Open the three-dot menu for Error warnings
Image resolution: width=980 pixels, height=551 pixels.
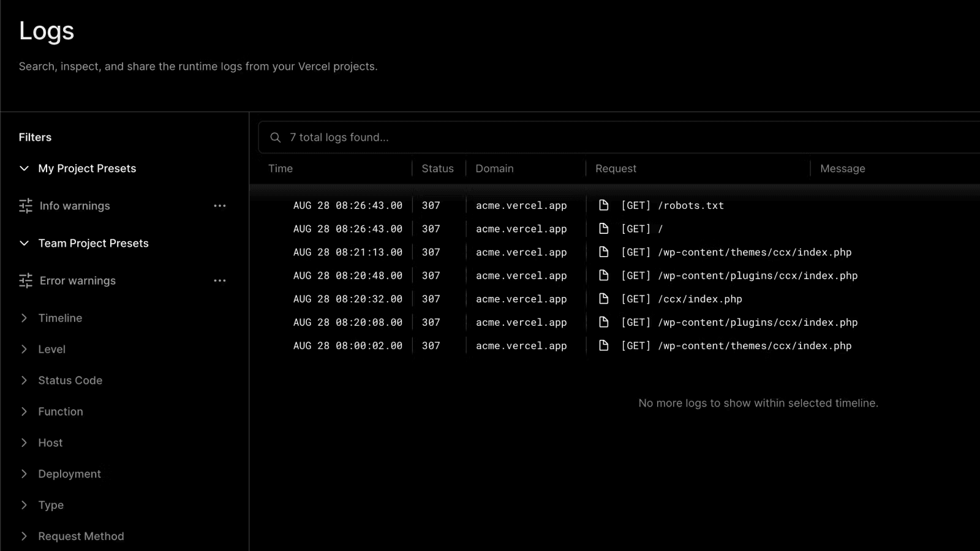(x=220, y=280)
